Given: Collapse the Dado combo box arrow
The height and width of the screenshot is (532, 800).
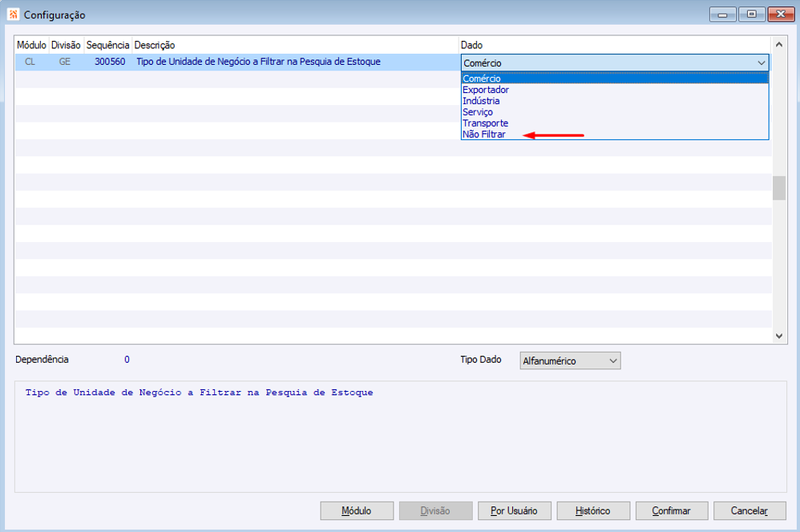Looking at the screenshot, I should coord(761,63).
